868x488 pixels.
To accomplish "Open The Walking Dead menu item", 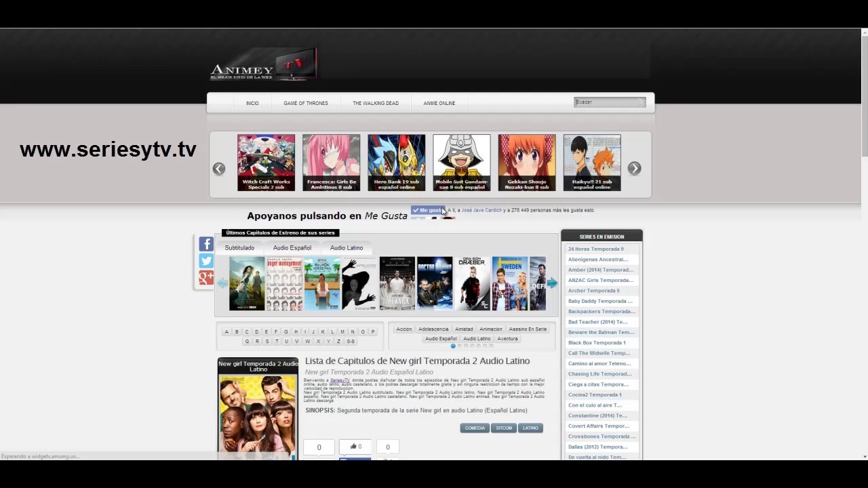I will coord(376,103).
